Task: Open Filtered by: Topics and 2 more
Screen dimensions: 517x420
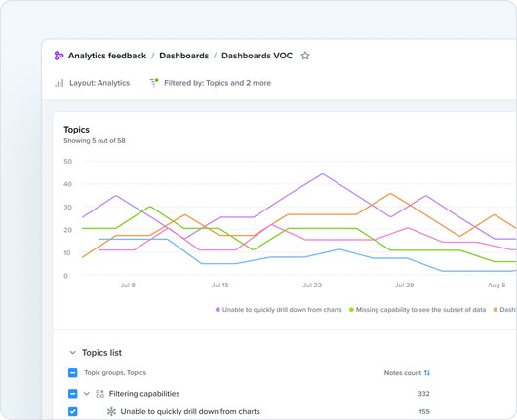Action: point(211,83)
